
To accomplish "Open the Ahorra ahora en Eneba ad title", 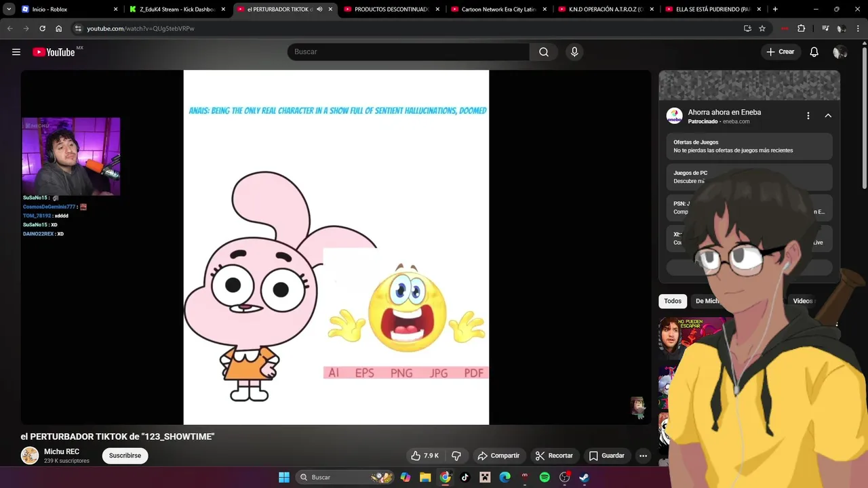I will 724,113.
